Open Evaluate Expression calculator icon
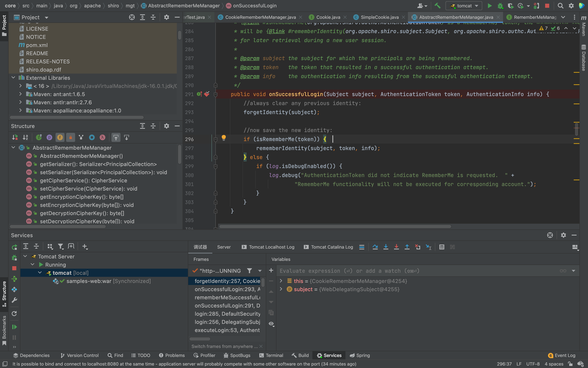Viewport: 588px width, 368px height. coord(442,247)
